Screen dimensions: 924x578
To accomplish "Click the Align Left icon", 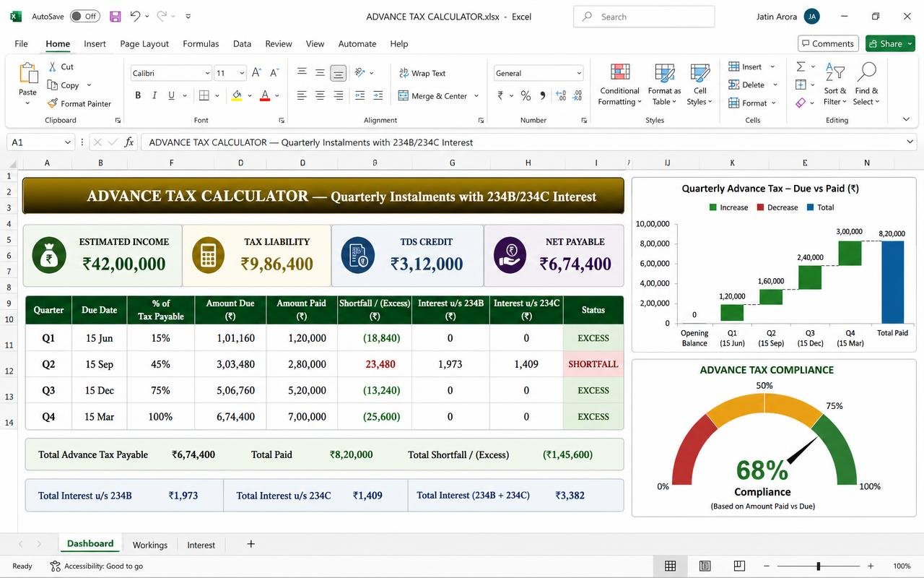I will [302, 95].
